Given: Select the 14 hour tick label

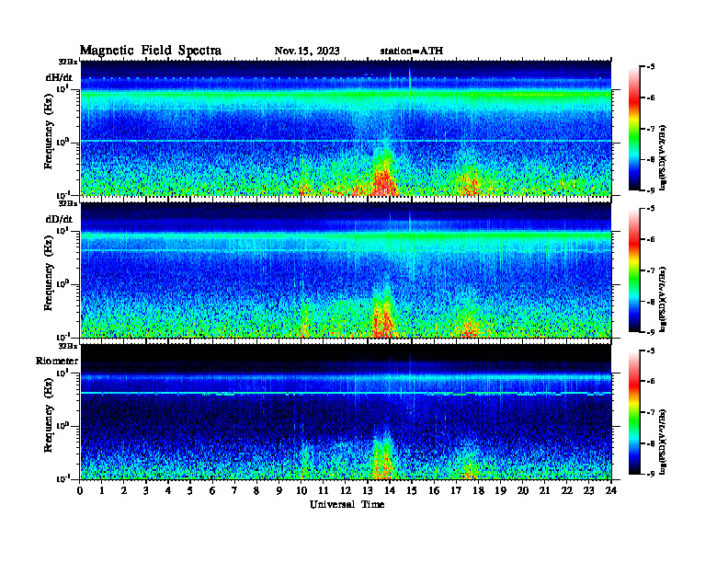Looking at the screenshot, I should [390, 491].
